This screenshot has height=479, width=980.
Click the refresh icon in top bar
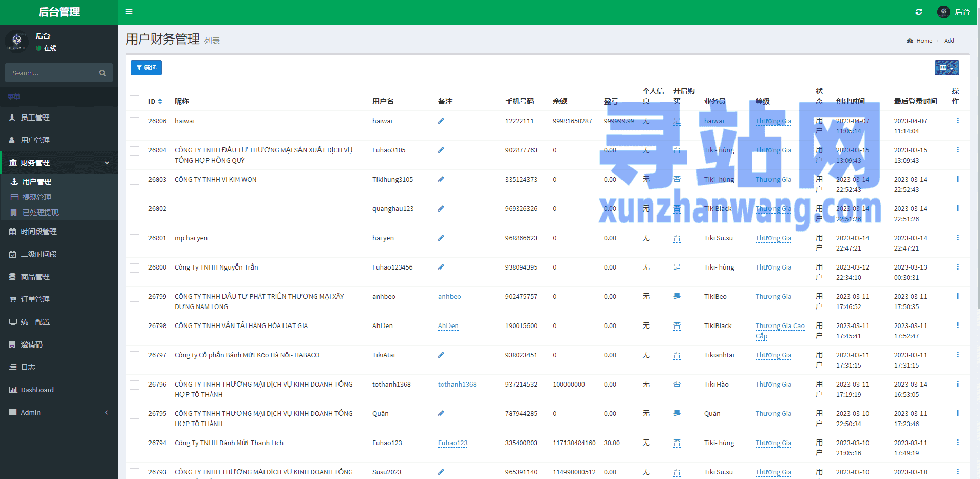click(x=919, y=12)
